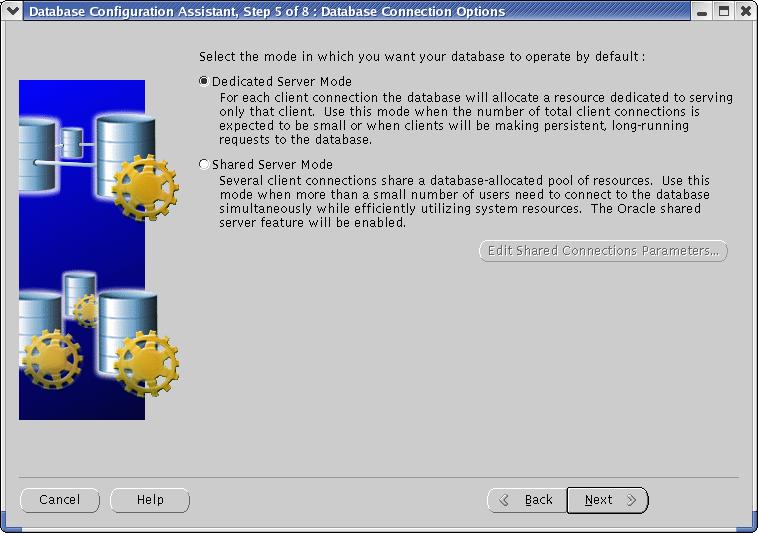The height and width of the screenshot is (534, 758).
Task: Select the Dedicated Server Mode radio button
Action: [x=205, y=81]
